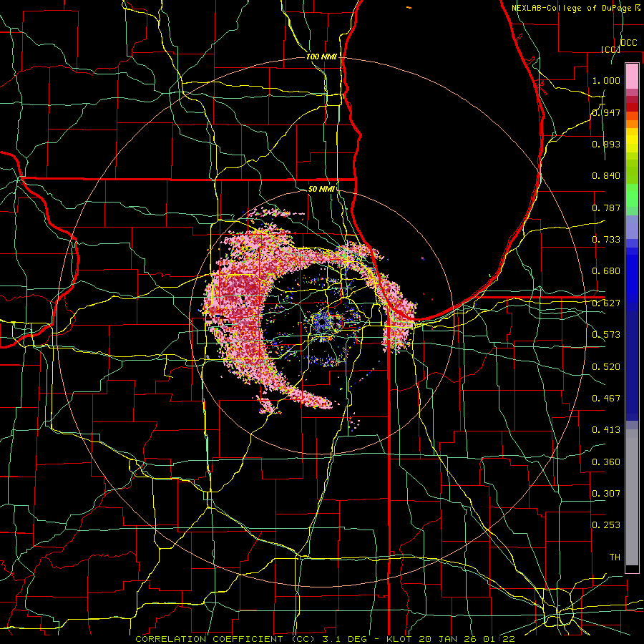Select the 0.573 scale value
This screenshot has height=644, width=644.
click(x=606, y=335)
